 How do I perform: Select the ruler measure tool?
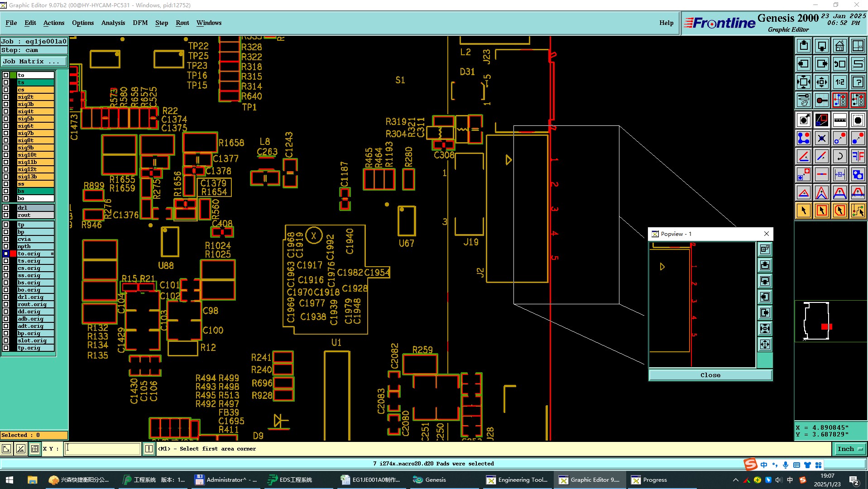pos(839,120)
